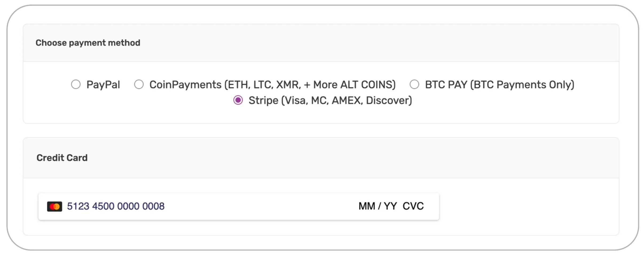Click the Mastercard logo icon
The height and width of the screenshot is (255, 644).
(54, 206)
